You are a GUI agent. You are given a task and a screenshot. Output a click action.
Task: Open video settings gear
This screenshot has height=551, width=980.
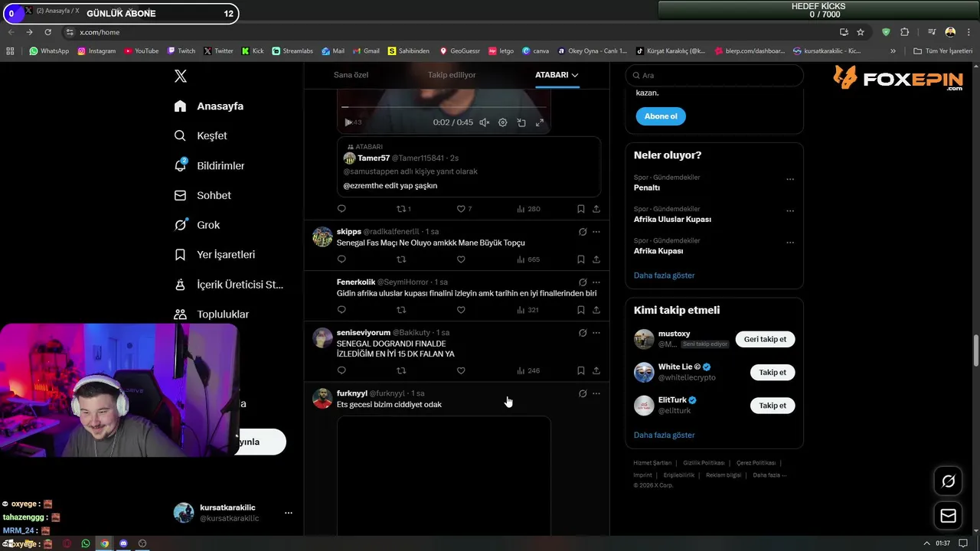pos(502,122)
